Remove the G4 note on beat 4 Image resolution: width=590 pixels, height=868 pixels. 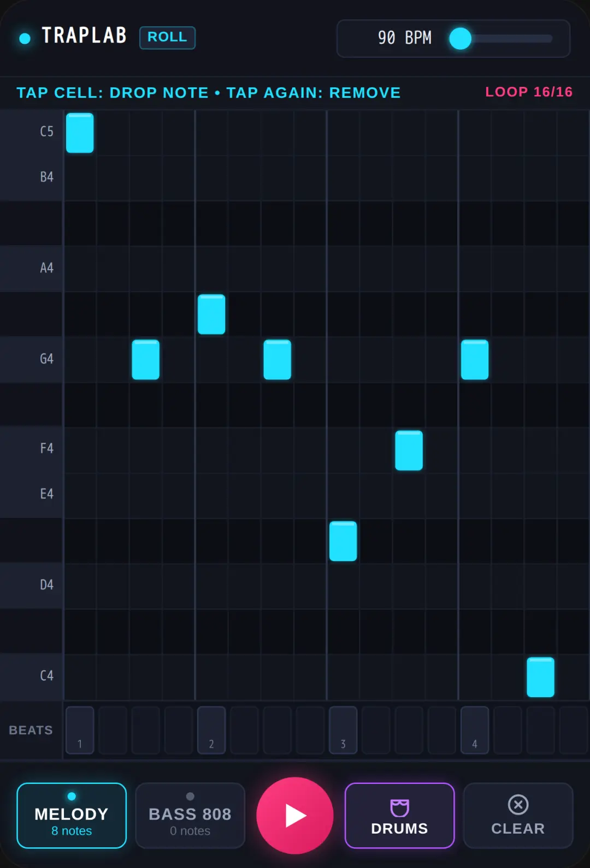(475, 359)
